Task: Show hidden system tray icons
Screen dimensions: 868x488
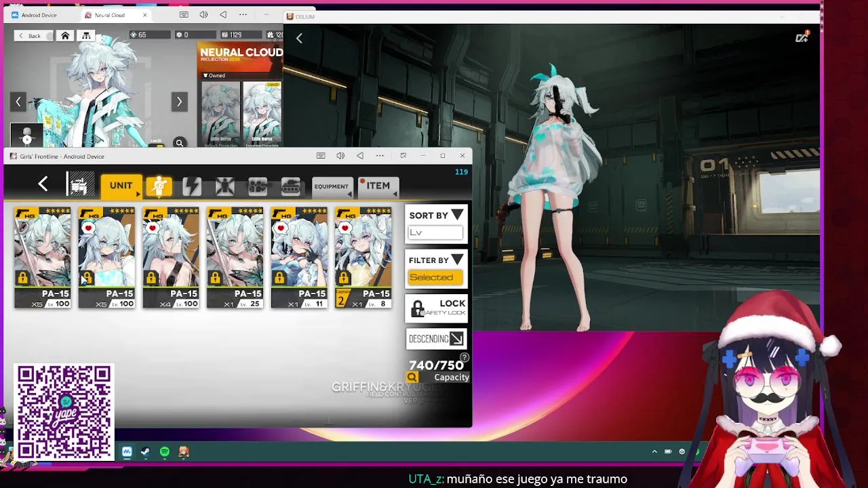Action: [x=654, y=451]
